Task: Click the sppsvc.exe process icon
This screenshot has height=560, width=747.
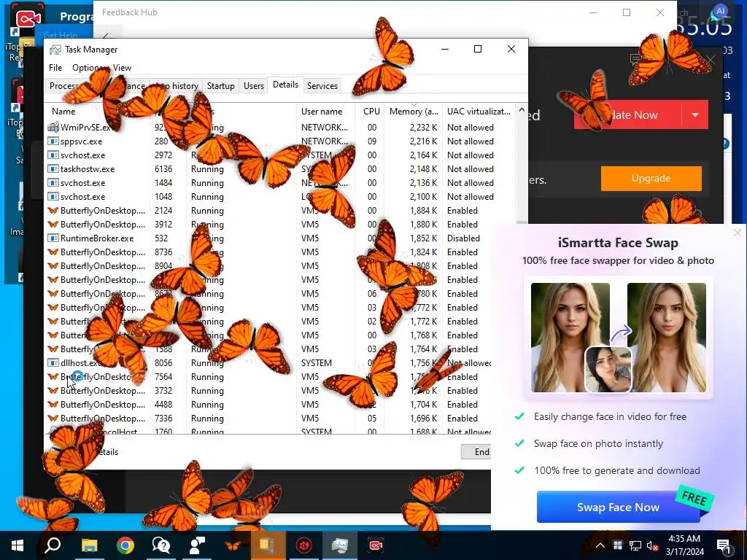Action: pos(53,141)
